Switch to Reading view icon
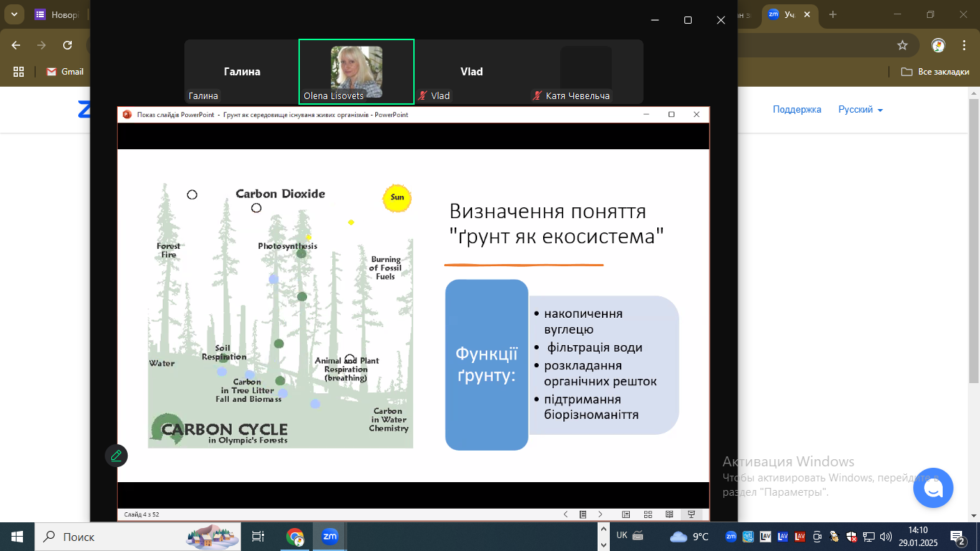 (669, 514)
